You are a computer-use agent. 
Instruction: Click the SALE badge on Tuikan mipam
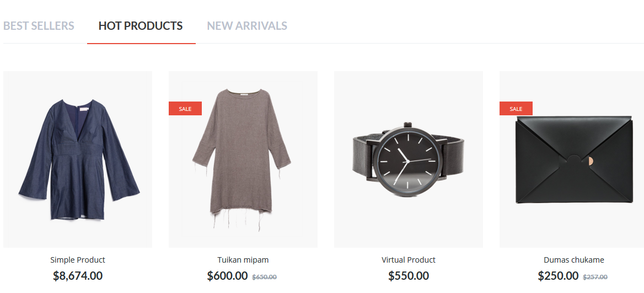[185, 109]
